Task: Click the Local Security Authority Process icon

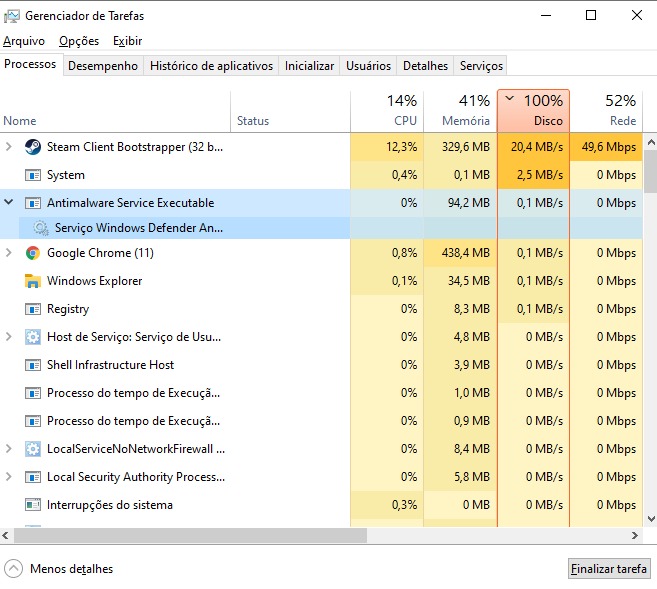Action: pos(33,477)
